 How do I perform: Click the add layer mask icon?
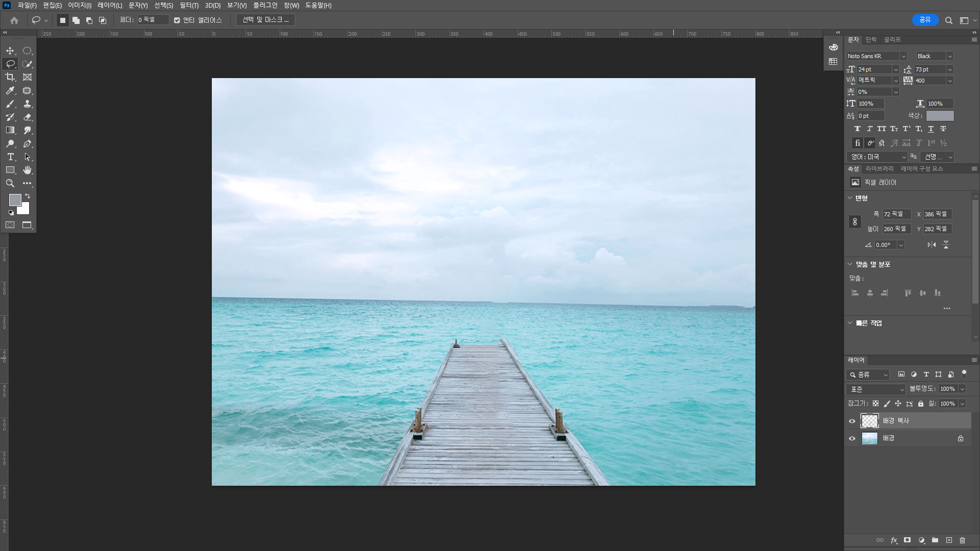coord(907,540)
